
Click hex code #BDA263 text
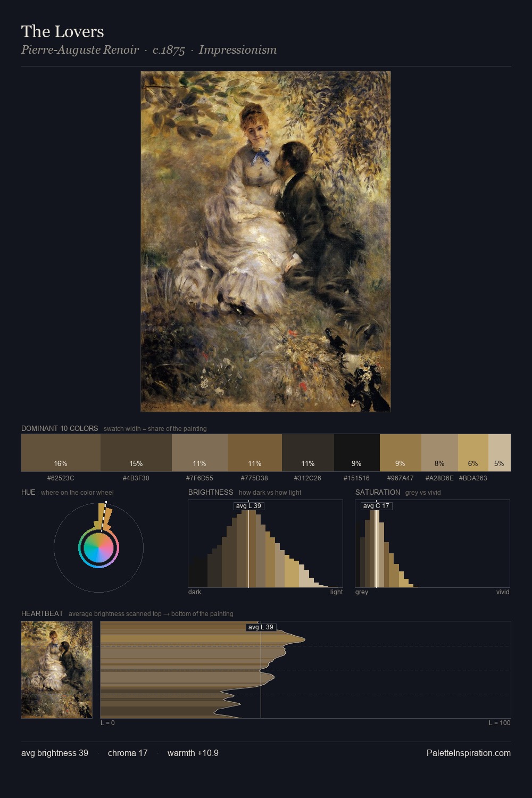point(473,478)
